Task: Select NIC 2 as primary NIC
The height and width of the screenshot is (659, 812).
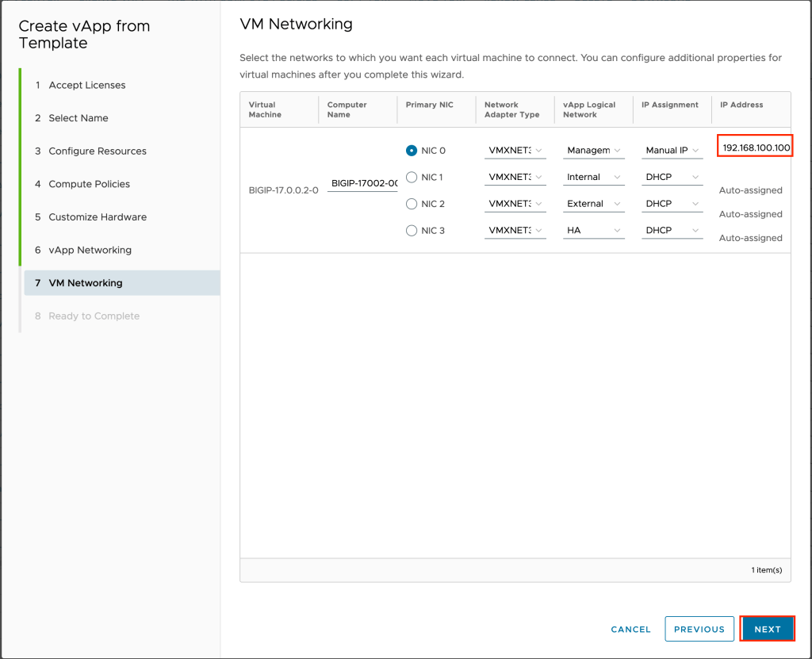Action: (x=411, y=204)
